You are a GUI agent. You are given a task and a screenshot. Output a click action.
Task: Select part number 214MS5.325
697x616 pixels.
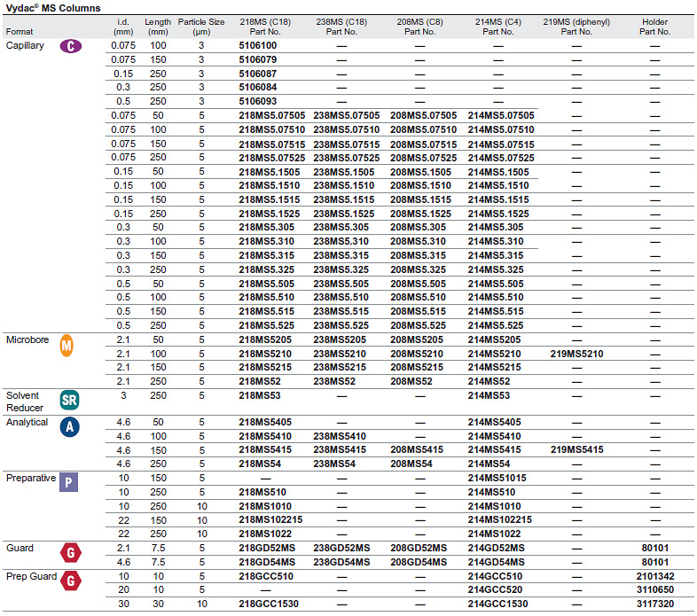496,269
